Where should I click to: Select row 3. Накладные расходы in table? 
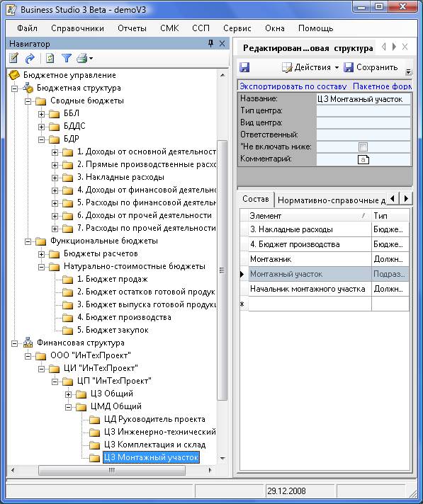point(325,229)
